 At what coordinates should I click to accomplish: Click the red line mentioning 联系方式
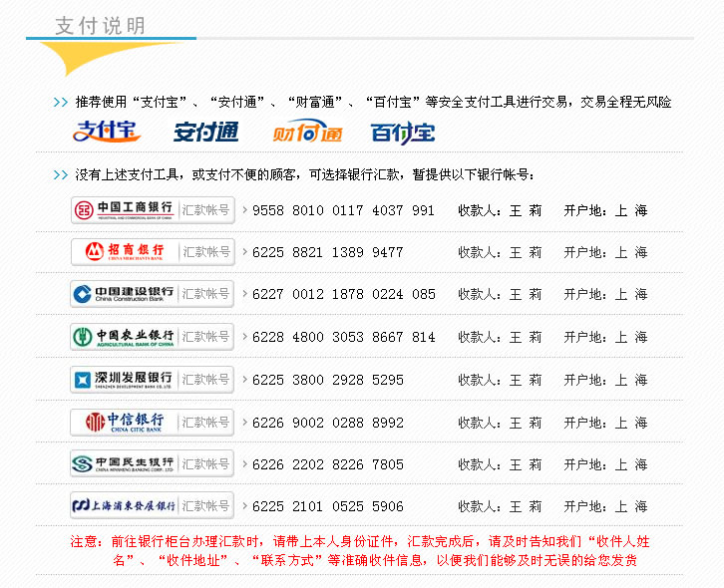tap(375, 560)
